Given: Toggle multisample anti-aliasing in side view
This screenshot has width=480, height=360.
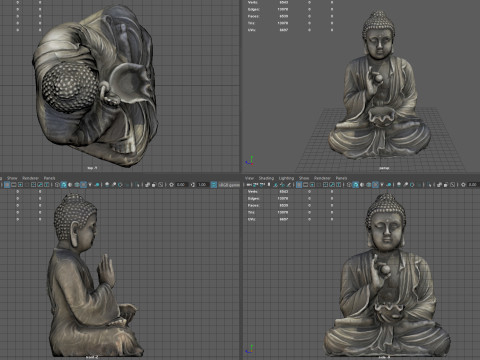Looking at the screenshot, I should click(120, 185).
